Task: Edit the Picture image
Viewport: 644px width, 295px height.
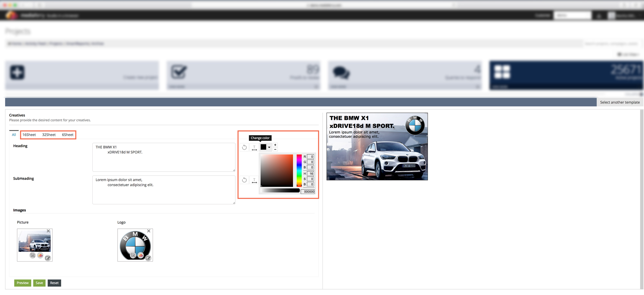Action: (x=48, y=258)
